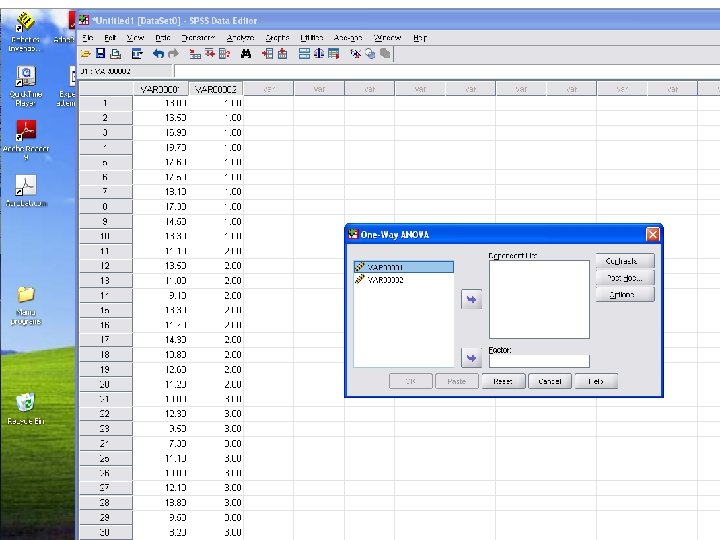Click the Variables info toolbar icon

pyautogui.click(x=224, y=54)
